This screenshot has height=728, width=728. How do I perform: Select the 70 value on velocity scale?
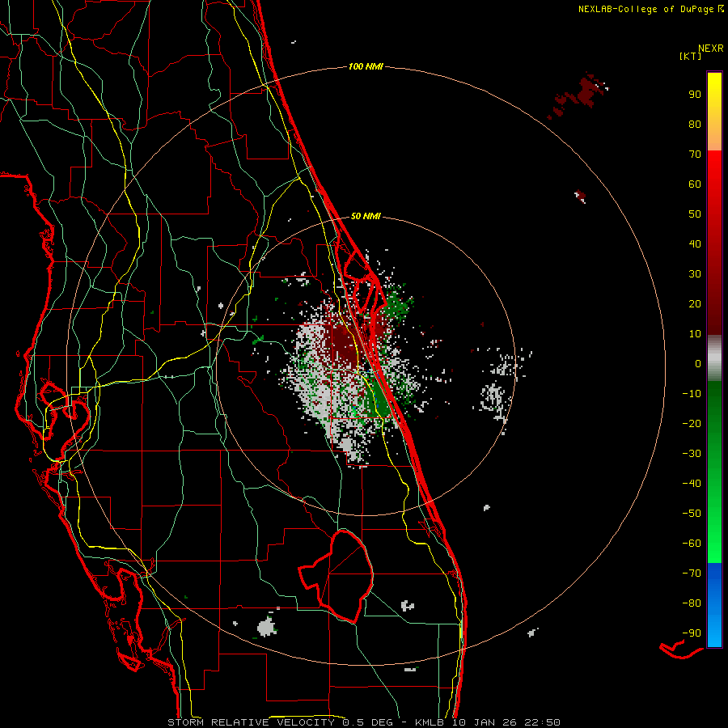[x=695, y=154]
